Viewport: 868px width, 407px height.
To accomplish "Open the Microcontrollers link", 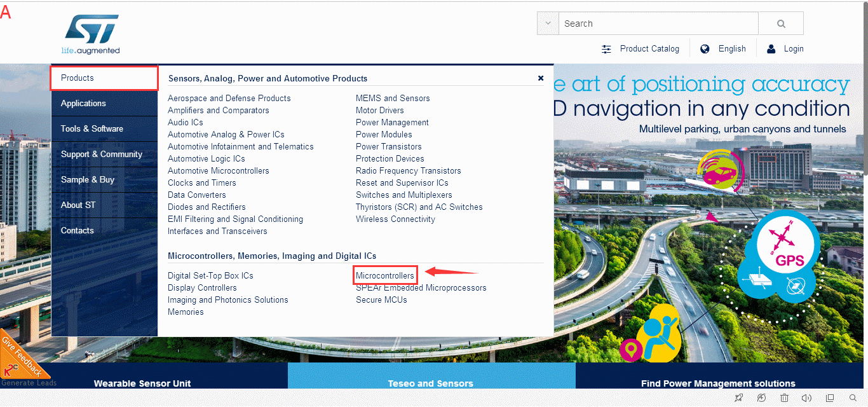I will tap(385, 276).
